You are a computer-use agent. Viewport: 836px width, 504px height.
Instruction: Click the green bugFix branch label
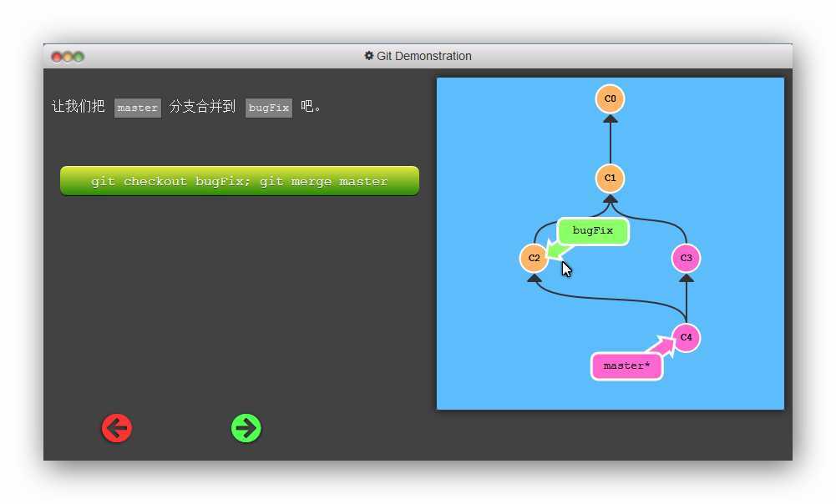(593, 230)
